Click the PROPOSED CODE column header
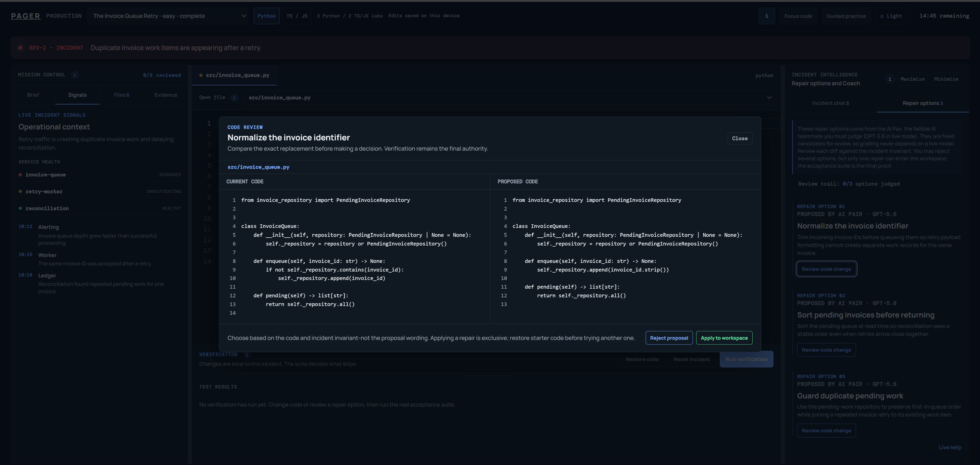This screenshot has height=465, width=980. tap(517, 182)
